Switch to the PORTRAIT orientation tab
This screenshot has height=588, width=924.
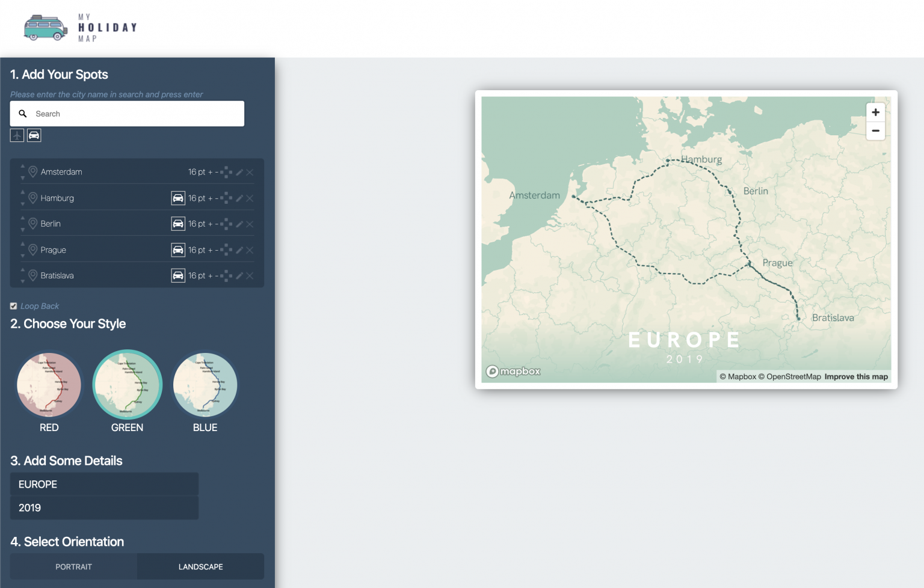click(x=73, y=566)
